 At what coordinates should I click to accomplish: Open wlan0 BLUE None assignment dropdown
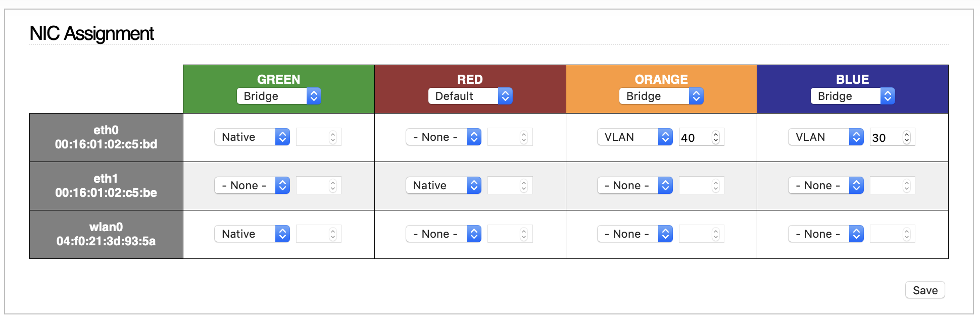[x=826, y=234]
